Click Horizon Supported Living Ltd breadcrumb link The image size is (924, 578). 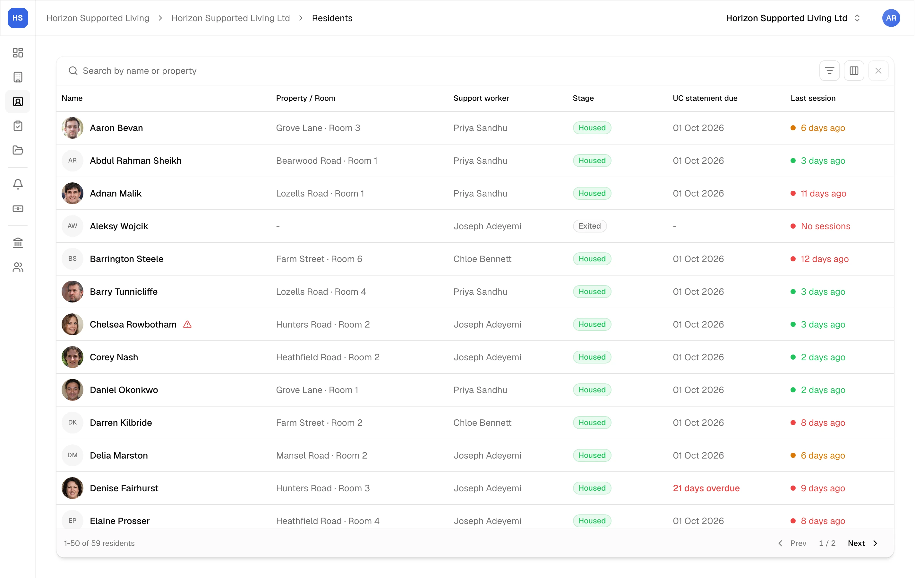231,18
